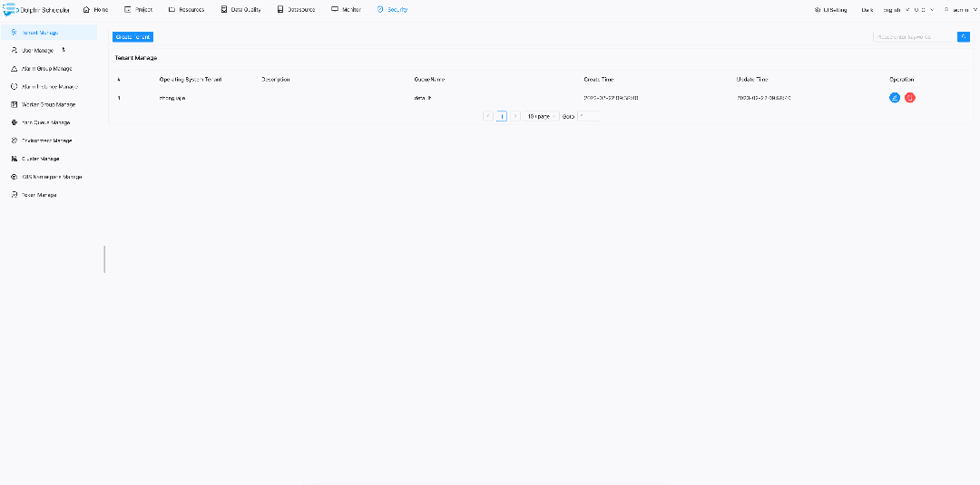Image resolution: width=980 pixels, height=485 pixels.
Task: Click the blue search button icon
Action: tap(963, 37)
